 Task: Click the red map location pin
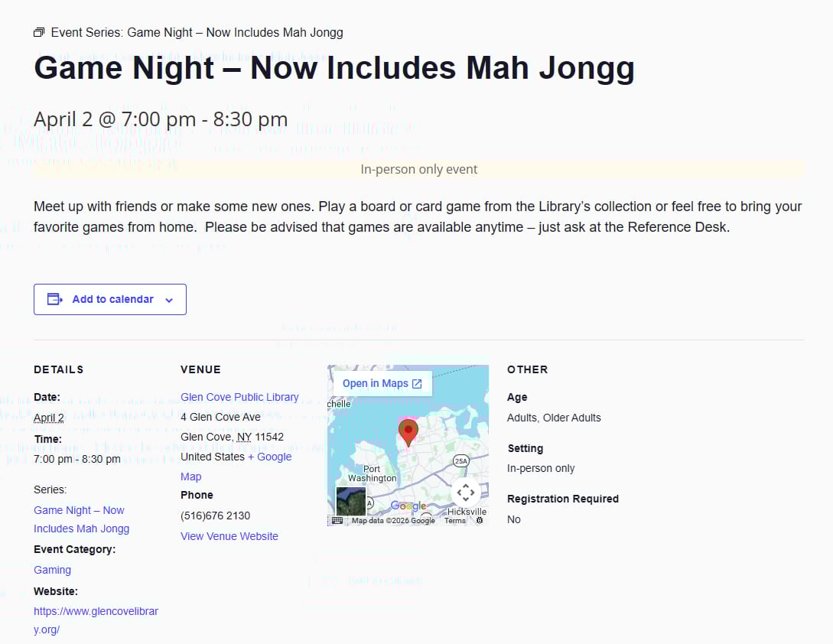point(408,431)
